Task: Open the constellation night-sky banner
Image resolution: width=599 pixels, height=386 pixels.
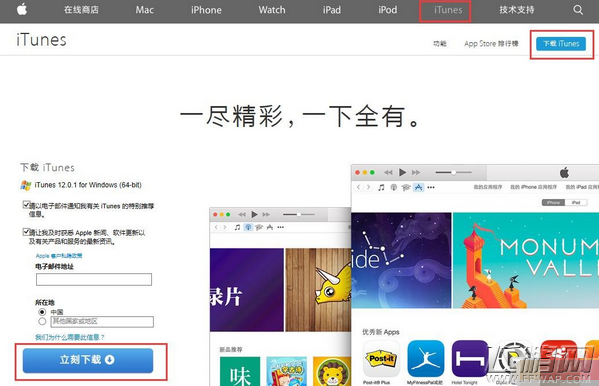Action: click(401, 260)
